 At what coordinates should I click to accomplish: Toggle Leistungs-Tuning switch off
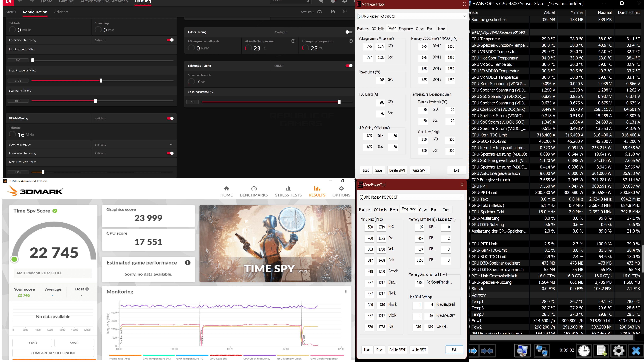click(x=349, y=66)
